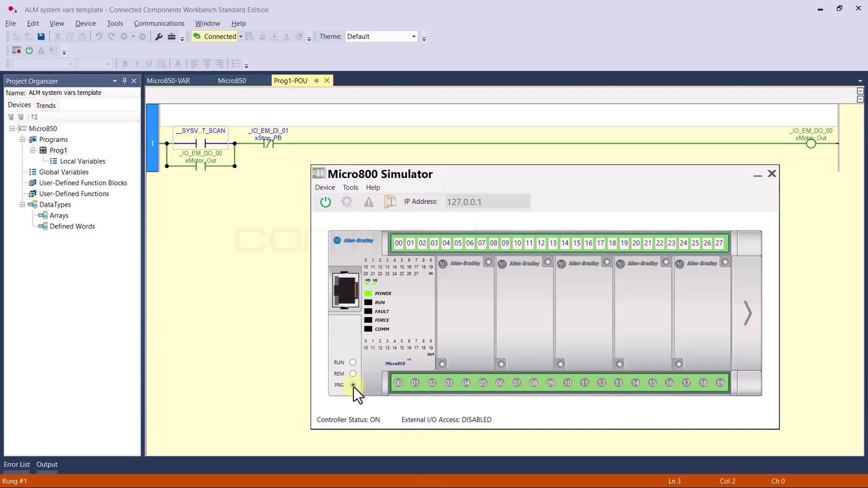Collapse the Prog1 tree node

click(33, 151)
